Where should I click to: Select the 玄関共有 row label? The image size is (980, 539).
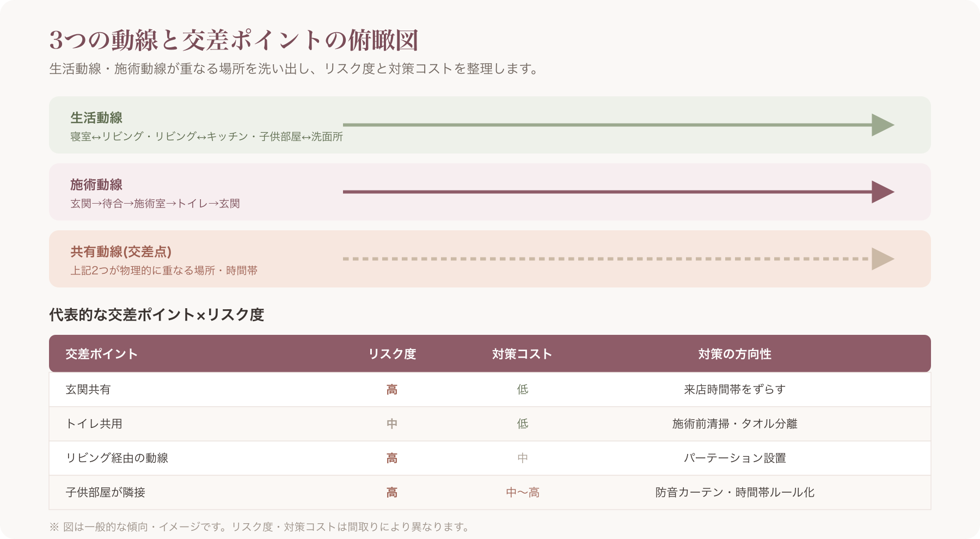coord(88,389)
